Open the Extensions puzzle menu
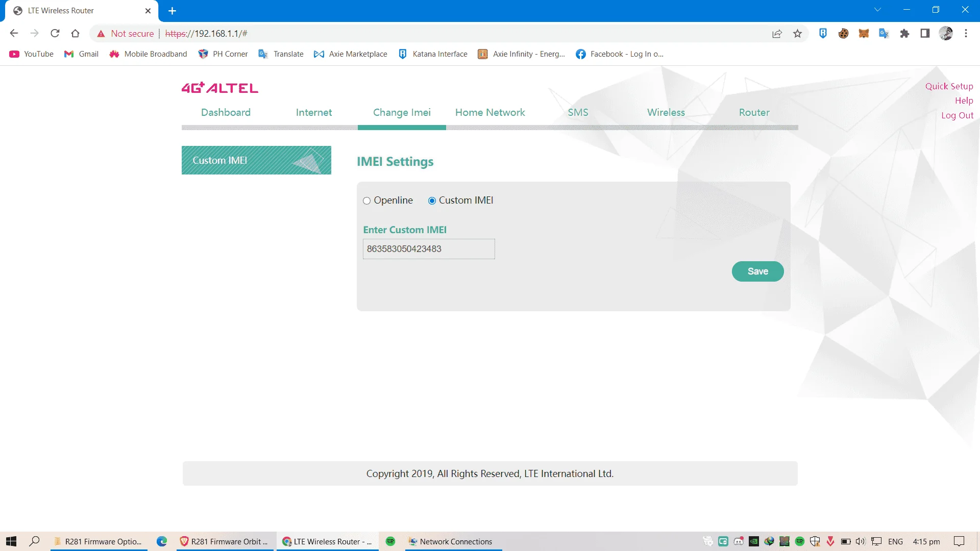Viewport: 980px width, 551px height. (x=904, y=34)
